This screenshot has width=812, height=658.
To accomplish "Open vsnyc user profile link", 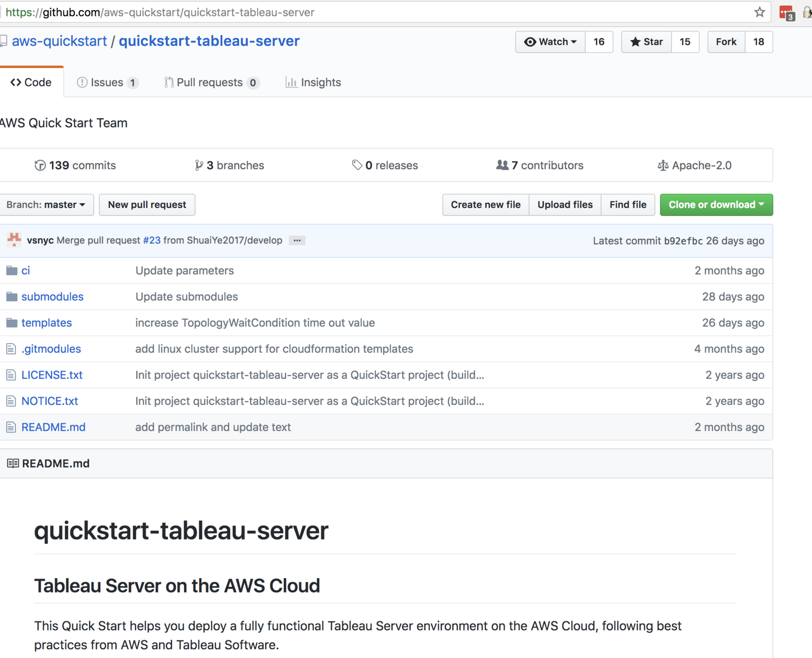I will [40, 240].
